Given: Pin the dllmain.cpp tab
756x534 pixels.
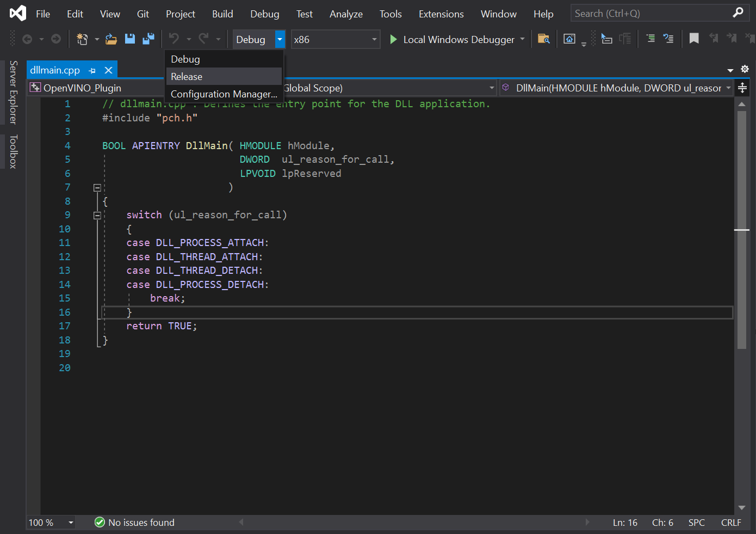Looking at the screenshot, I should point(92,71).
